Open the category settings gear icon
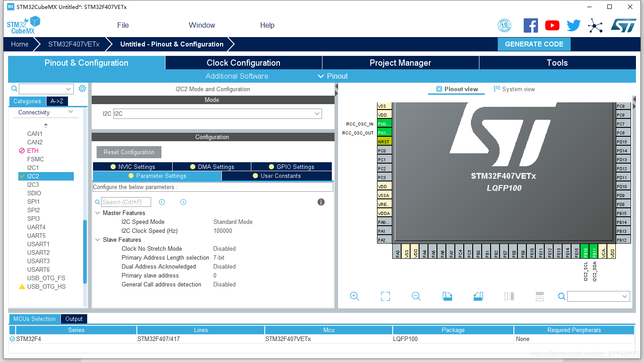 coord(82,88)
